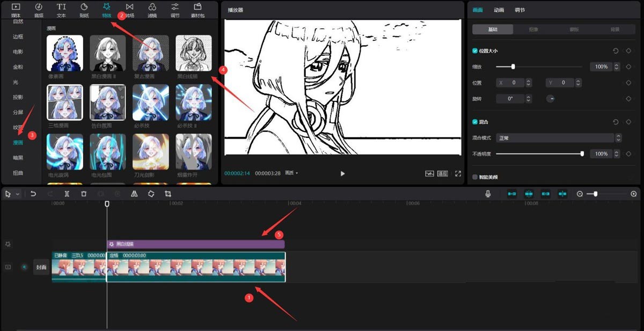Screen dimensions: 644x331
Task: Select the 黑白线描 effect thumbnail
Action: coord(194,53)
